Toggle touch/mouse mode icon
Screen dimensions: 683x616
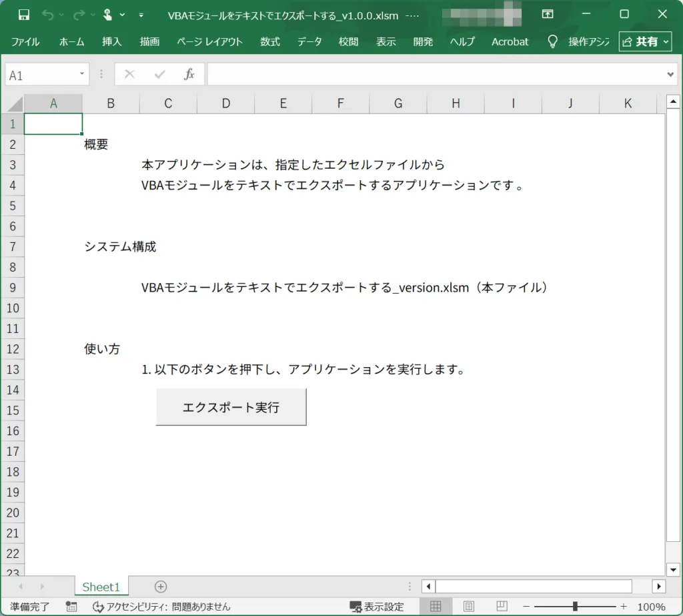[x=107, y=14]
